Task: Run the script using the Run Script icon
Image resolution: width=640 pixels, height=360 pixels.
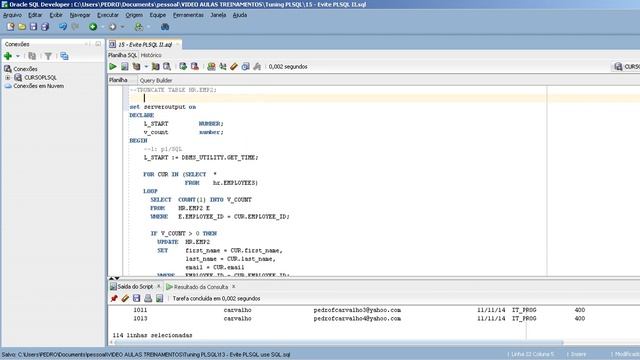Action: click(124, 67)
